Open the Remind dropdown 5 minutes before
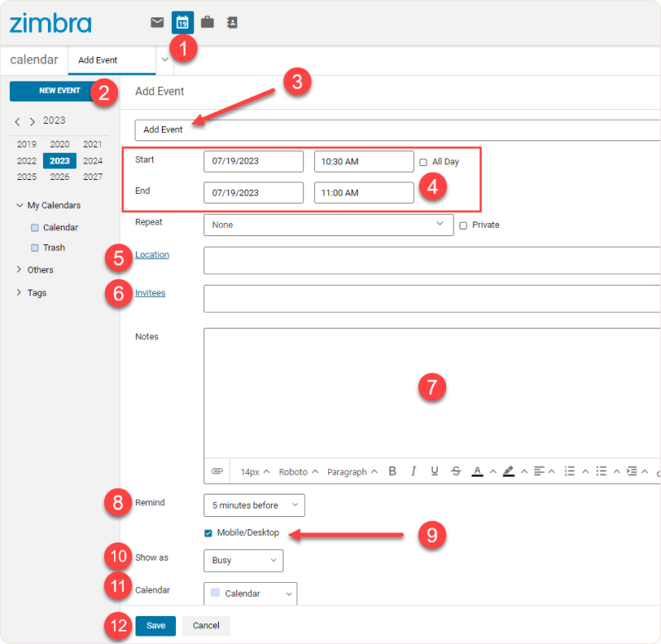661x644 pixels. [254, 505]
